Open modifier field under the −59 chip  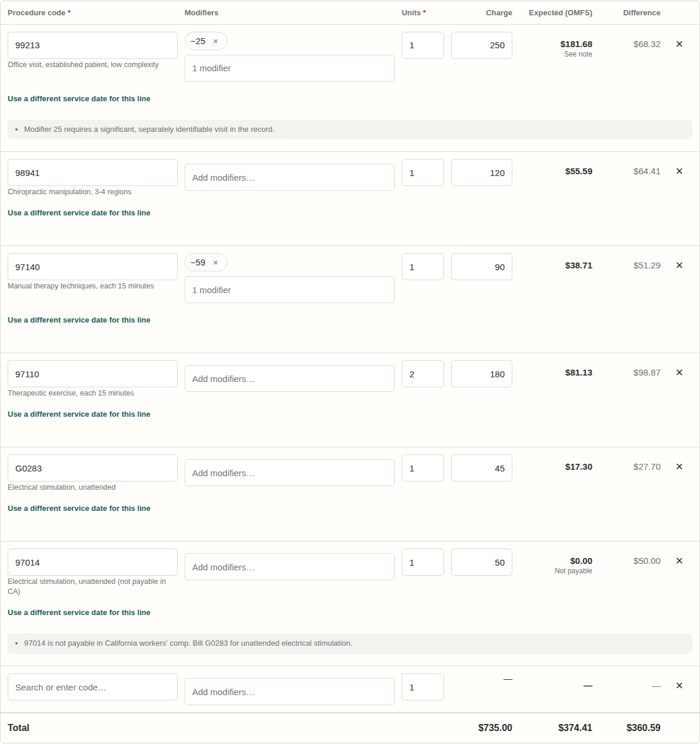tap(289, 290)
